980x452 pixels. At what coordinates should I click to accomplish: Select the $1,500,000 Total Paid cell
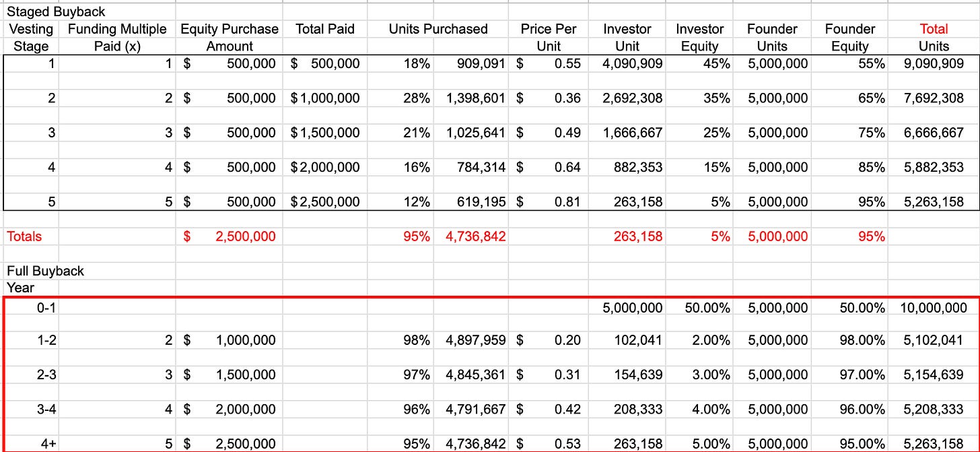pyautogui.click(x=325, y=133)
